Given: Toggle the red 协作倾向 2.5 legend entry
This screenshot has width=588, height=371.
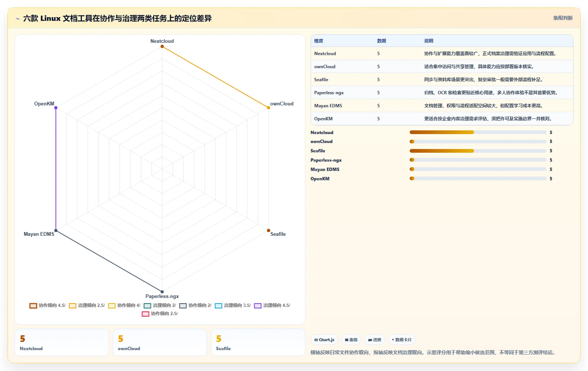Looking at the screenshot, I should 160,314.
